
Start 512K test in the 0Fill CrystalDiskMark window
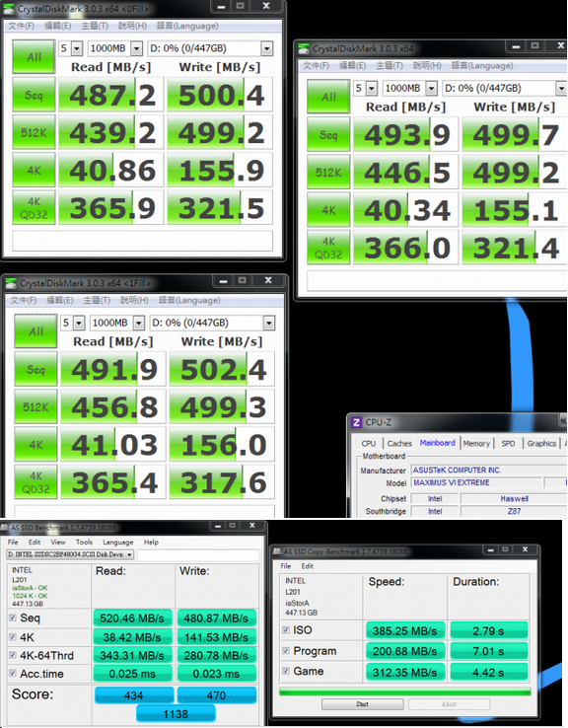click(34, 133)
